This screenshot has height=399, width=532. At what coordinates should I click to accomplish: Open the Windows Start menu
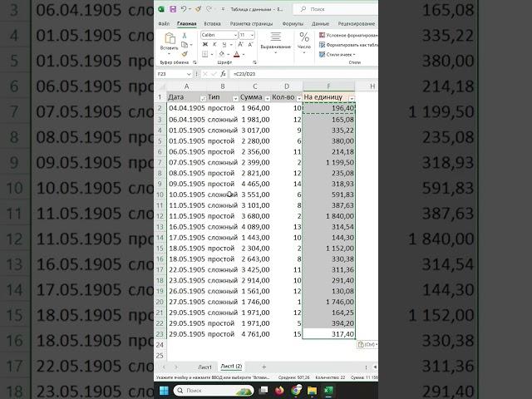[164, 391]
